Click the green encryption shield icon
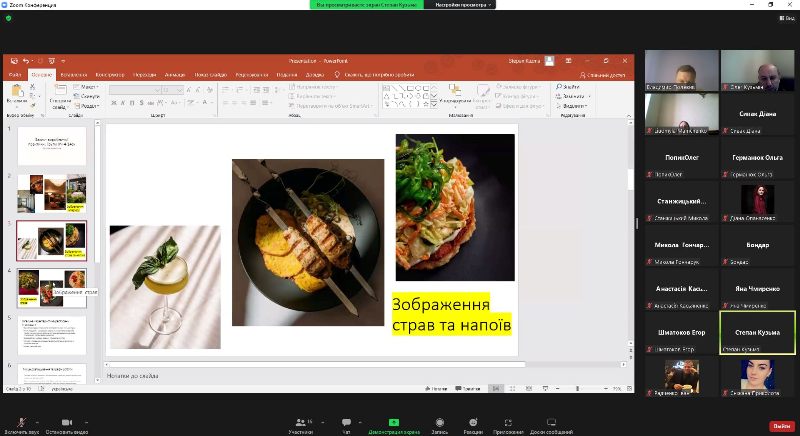This screenshot has width=800, height=436. (8, 18)
